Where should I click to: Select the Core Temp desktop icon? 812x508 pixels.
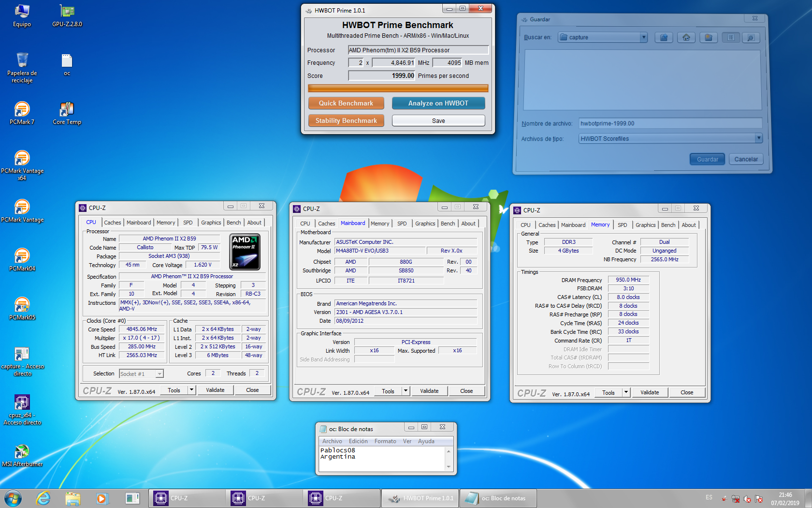[x=67, y=114]
